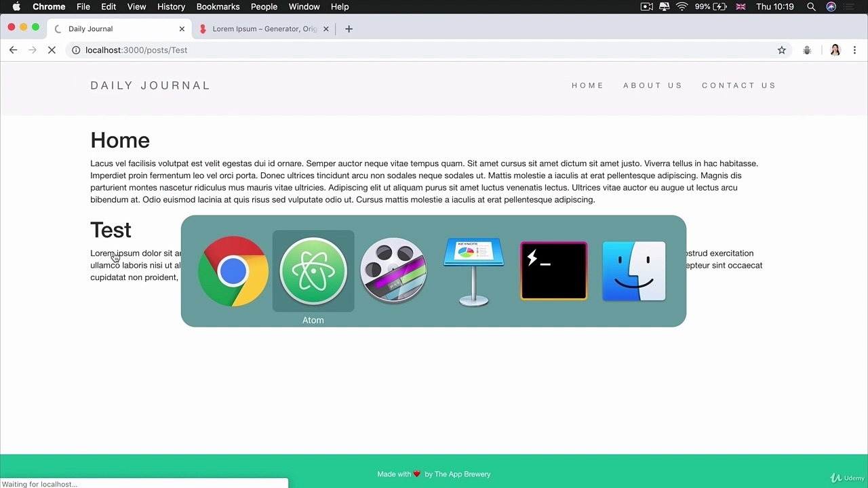The width and height of the screenshot is (868, 488).
Task: Visit the ABOUT US page
Action: [x=652, y=85]
